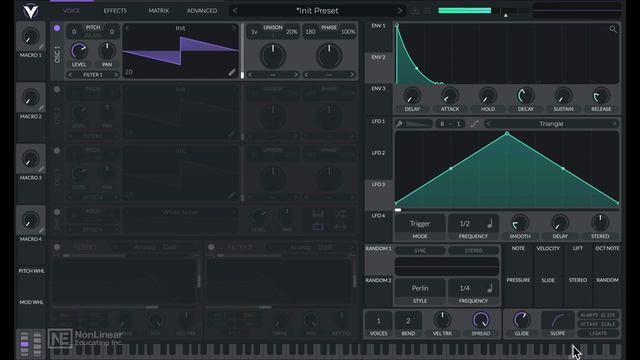Click the LFO Smooth knob

[520, 223]
